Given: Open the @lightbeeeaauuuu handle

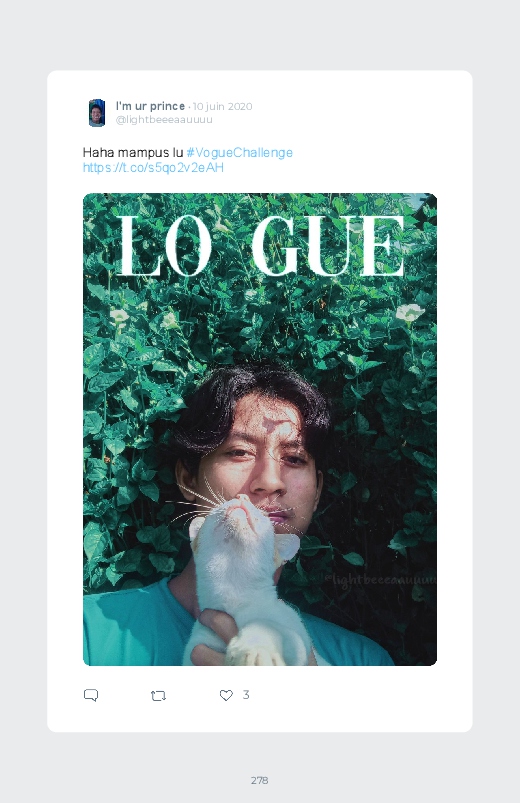Looking at the screenshot, I should (x=164, y=119).
